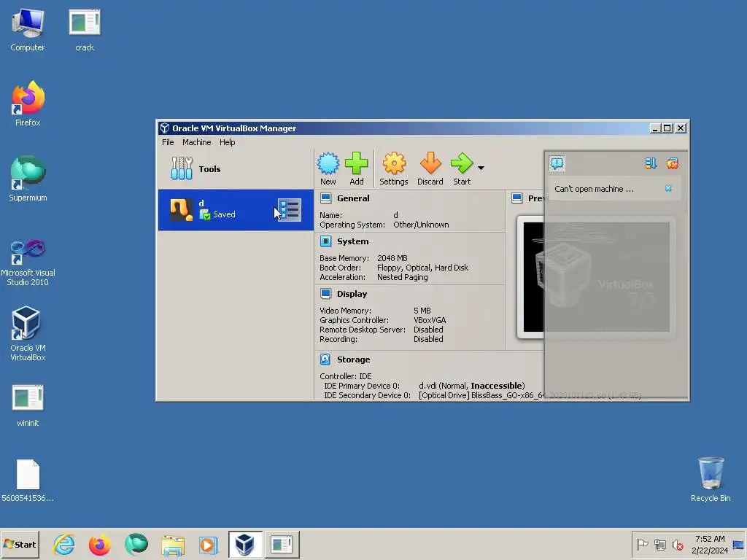The height and width of the screenshot is (560, 747).
Task: Open the Machine menu
Action: click(x=196, y=142)
